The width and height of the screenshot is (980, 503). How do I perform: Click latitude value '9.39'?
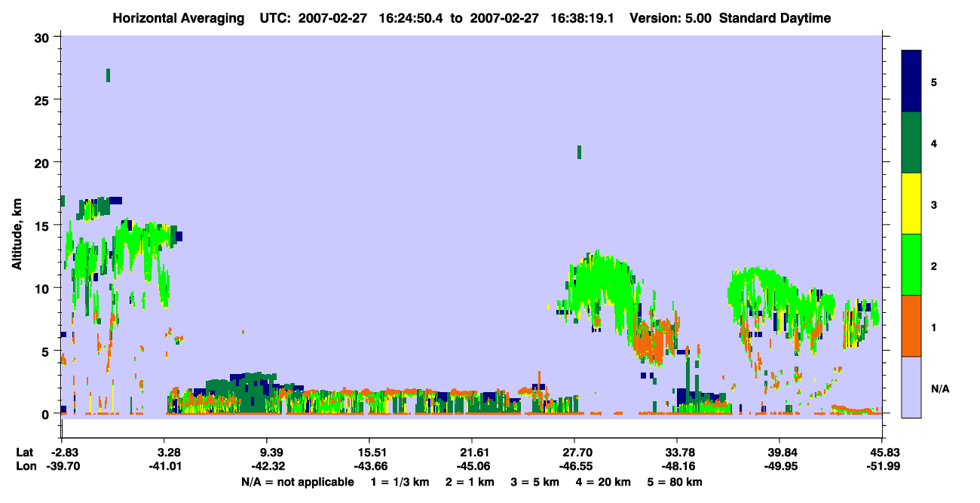271,452
